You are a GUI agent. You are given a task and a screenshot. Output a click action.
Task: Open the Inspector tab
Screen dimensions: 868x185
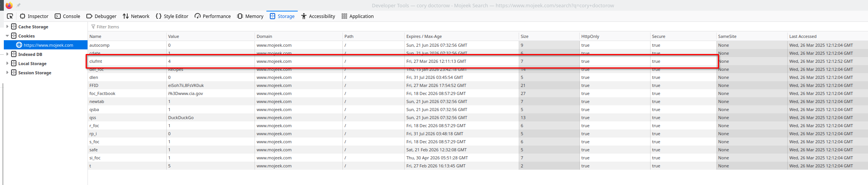point(34,16)
